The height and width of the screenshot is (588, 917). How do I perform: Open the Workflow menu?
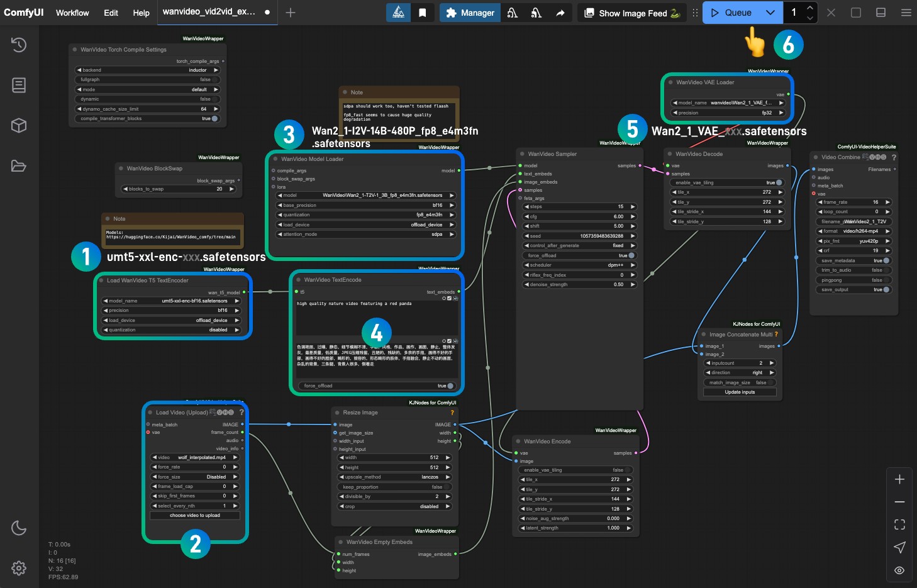[72, 13]
